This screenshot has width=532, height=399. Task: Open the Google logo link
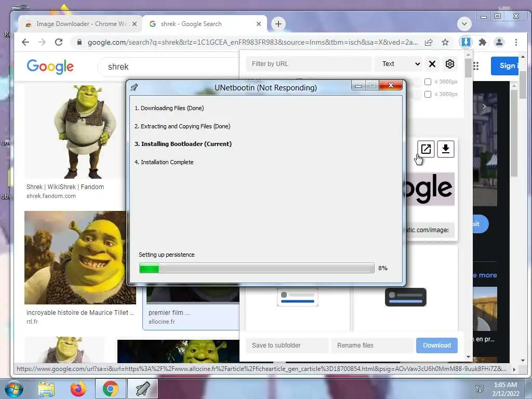click(50, 66)
